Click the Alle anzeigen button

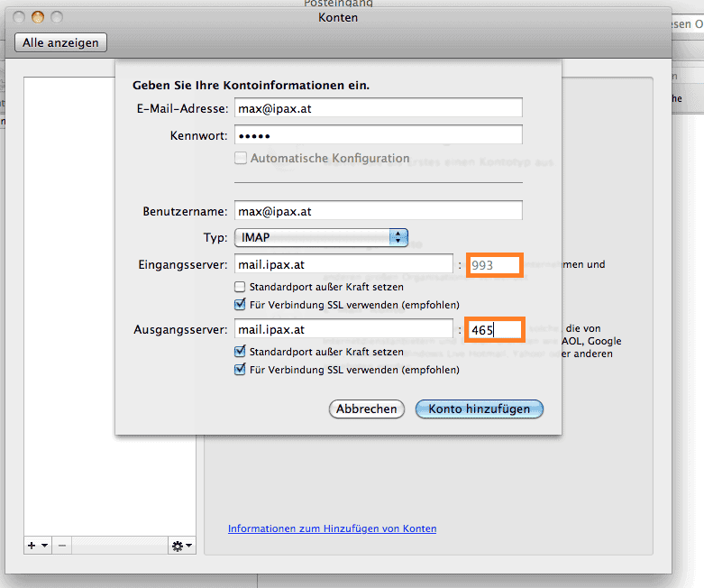pyautogui.click(x=61, y=42)
